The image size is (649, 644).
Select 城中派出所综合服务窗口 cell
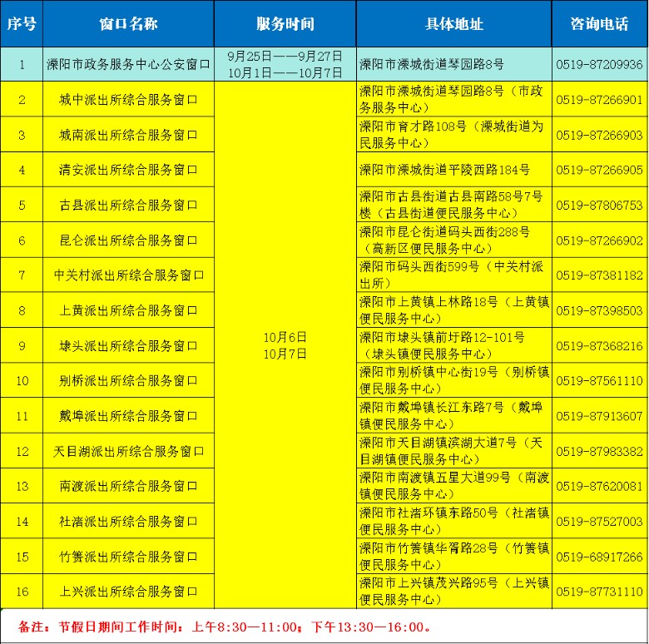pyautogui.click(x=128, y=99)
